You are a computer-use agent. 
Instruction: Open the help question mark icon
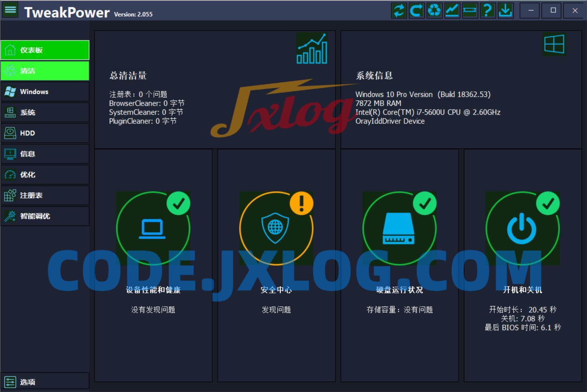pos(488,10)
